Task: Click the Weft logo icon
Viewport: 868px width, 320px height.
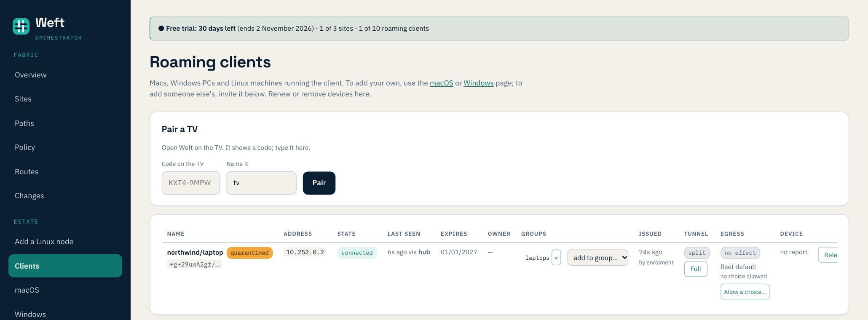Action: pos(21,26)
